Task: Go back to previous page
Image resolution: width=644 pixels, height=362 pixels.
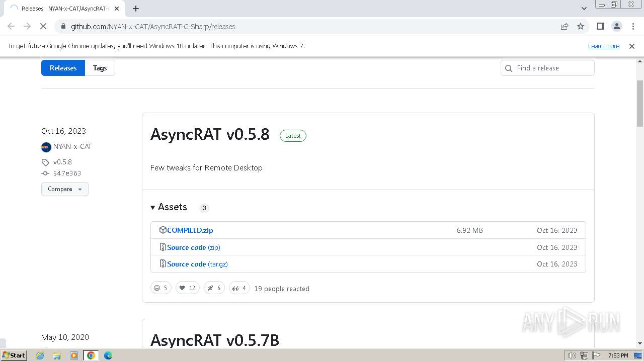Action: [11, 26]
